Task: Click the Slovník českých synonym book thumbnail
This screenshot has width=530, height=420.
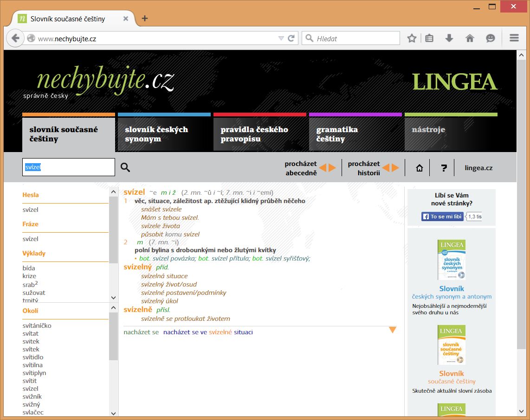Action: tap(452, 260)
